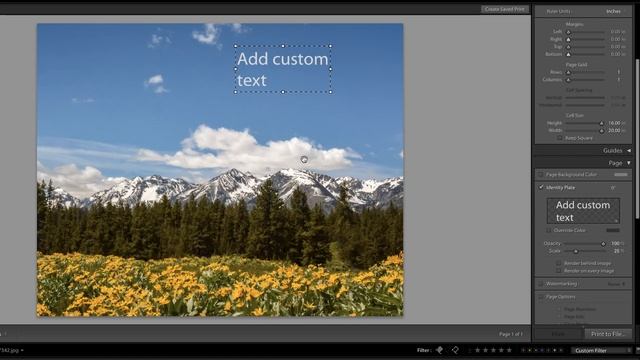Check the Keep Square option
Viewport: 640px width, 360px height.
coord(560,138)
